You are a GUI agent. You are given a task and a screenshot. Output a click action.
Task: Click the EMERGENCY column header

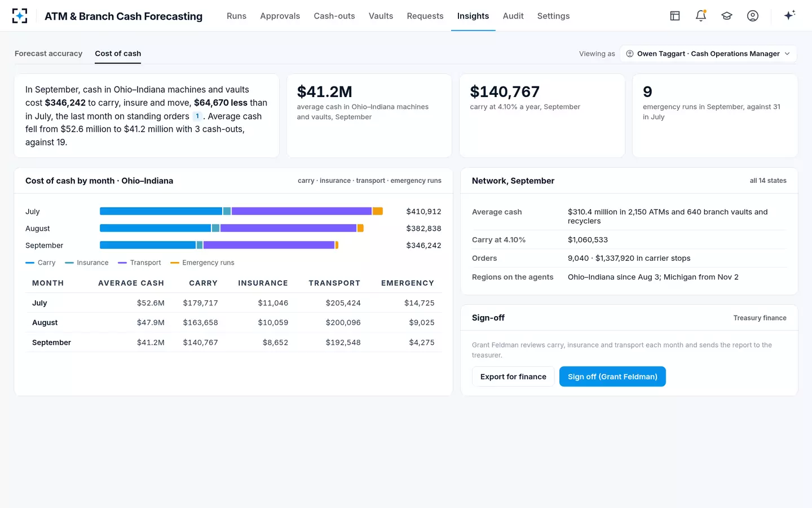(408, 283)
